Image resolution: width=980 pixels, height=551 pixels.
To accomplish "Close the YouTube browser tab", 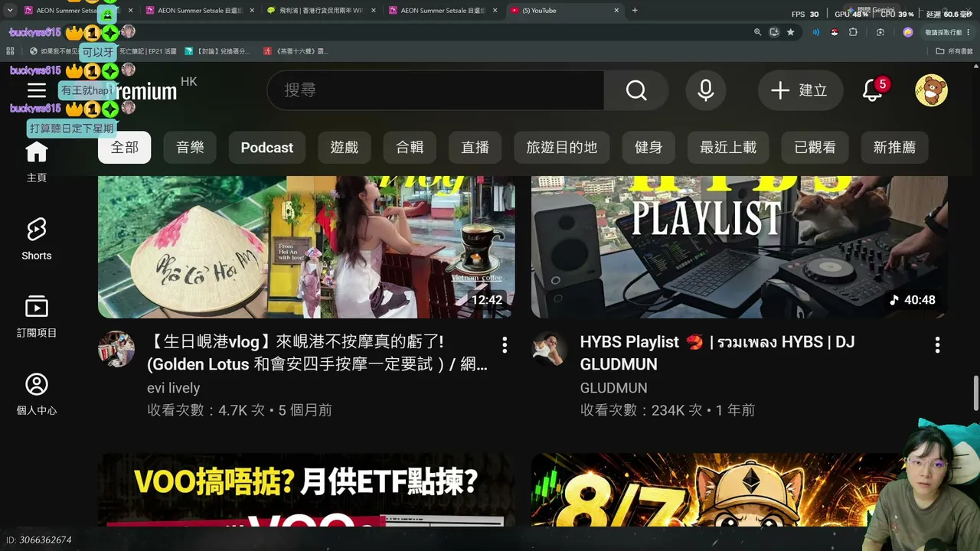I will (x=617, y=11).
